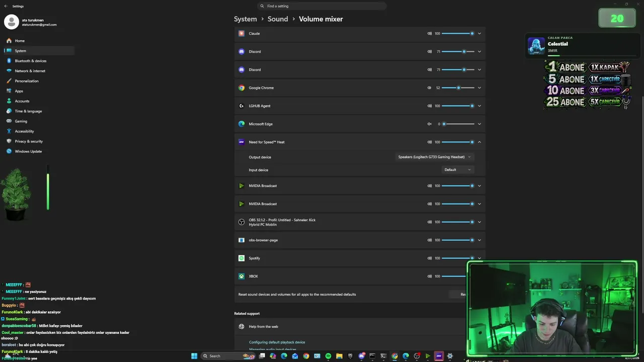Open Personalization settings
The width and height of the screenshot is (644, 362).
pyautogui.click(x=39, y=81)
